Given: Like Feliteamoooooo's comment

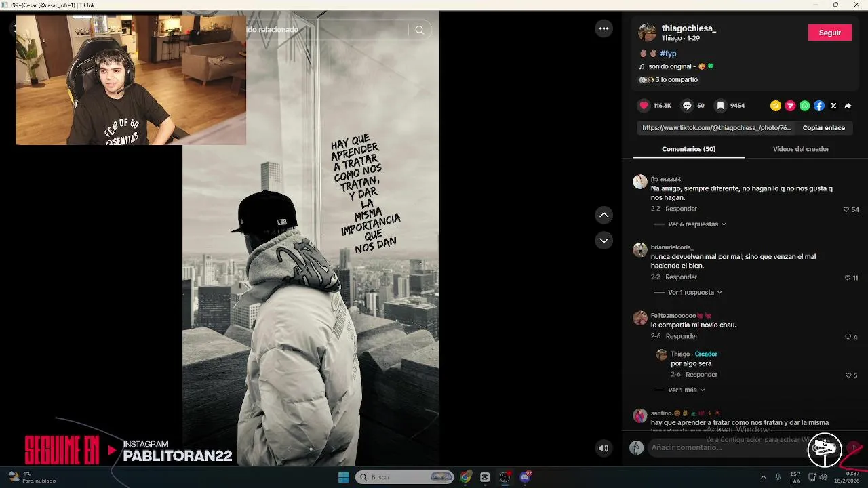Looking at the screenshot, I should [x=848, y=337].
